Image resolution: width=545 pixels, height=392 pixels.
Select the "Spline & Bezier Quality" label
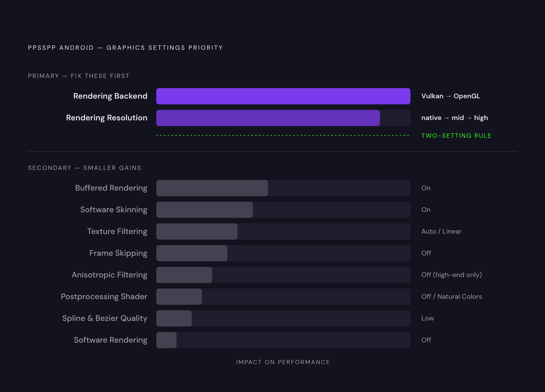105,318
